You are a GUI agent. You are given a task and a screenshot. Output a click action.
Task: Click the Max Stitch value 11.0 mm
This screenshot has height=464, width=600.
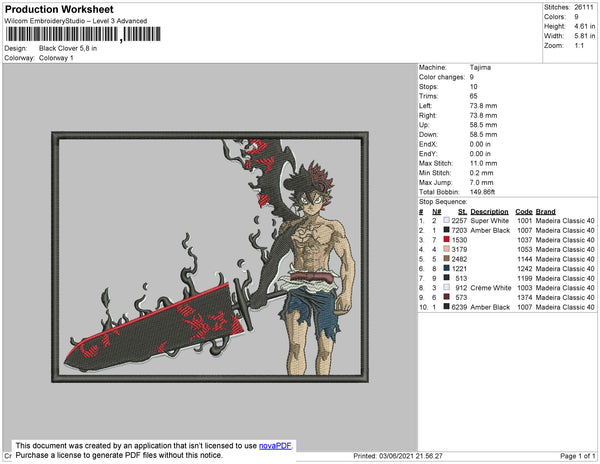click(482, 163)
